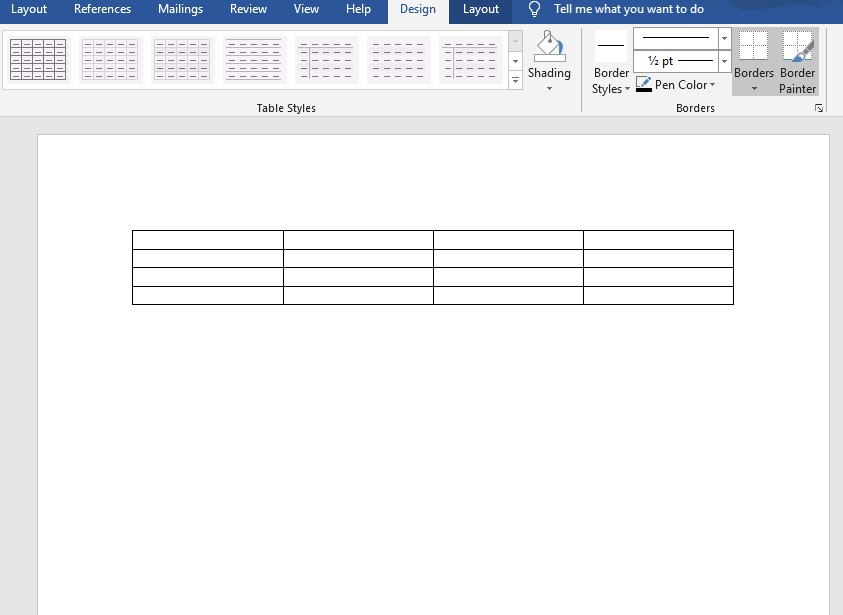Switch to the References tab
Image resolution: width=843 pixels, height=615 pixels.
click(102, 9)
